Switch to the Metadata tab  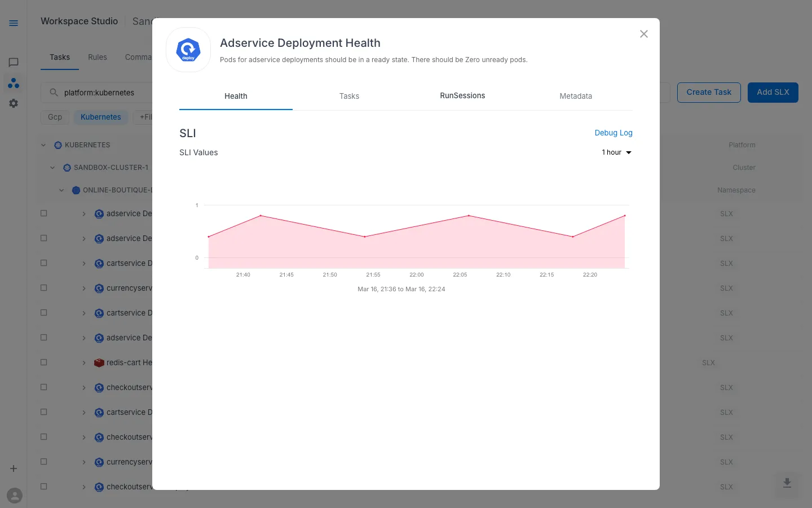tap(576, 96)
